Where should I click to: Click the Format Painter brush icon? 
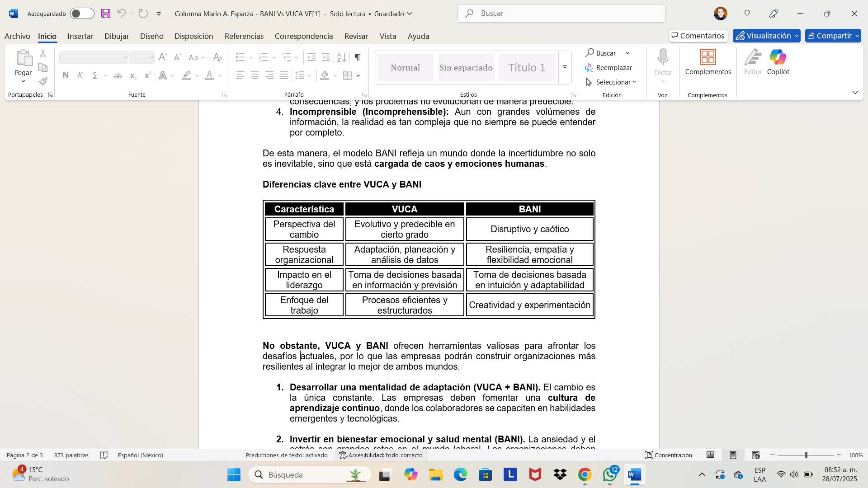pyautogui.click(x=43, y=82)
